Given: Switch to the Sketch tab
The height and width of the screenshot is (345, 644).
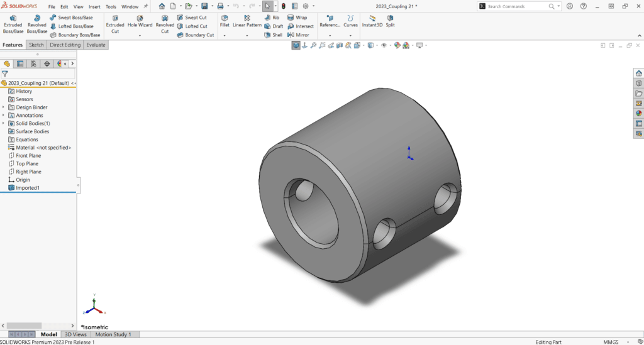Looking at the screenshot, I should 36,45.
